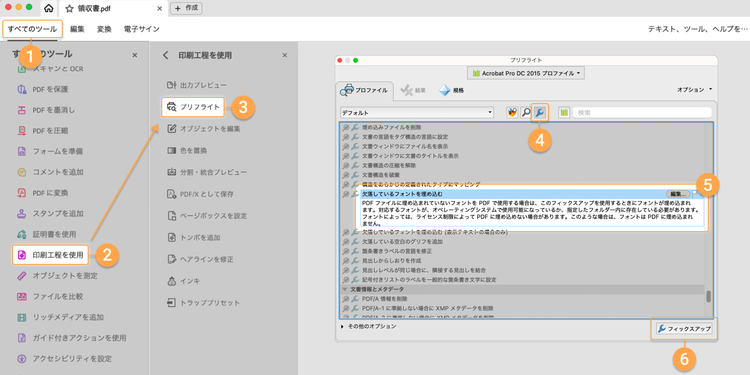
Task: Click the green library icon beside search
Action: click(564, 112)
